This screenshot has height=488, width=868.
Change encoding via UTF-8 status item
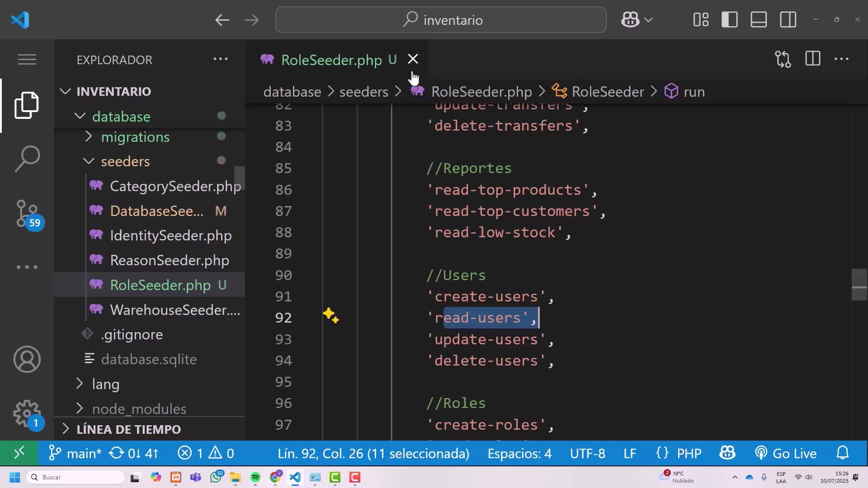pyautogui.click(x=587, y=453)
